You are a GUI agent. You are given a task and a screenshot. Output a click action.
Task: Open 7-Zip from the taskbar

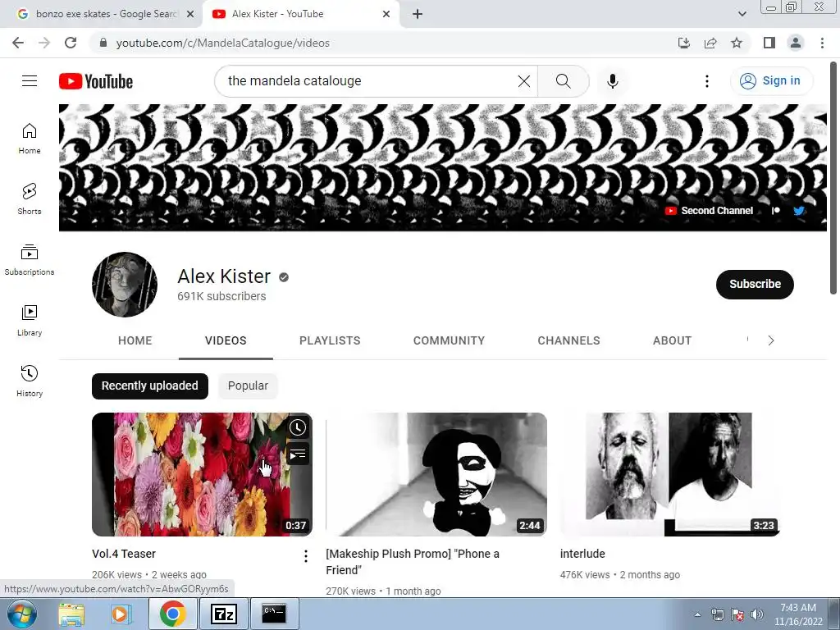coord(224,614)
